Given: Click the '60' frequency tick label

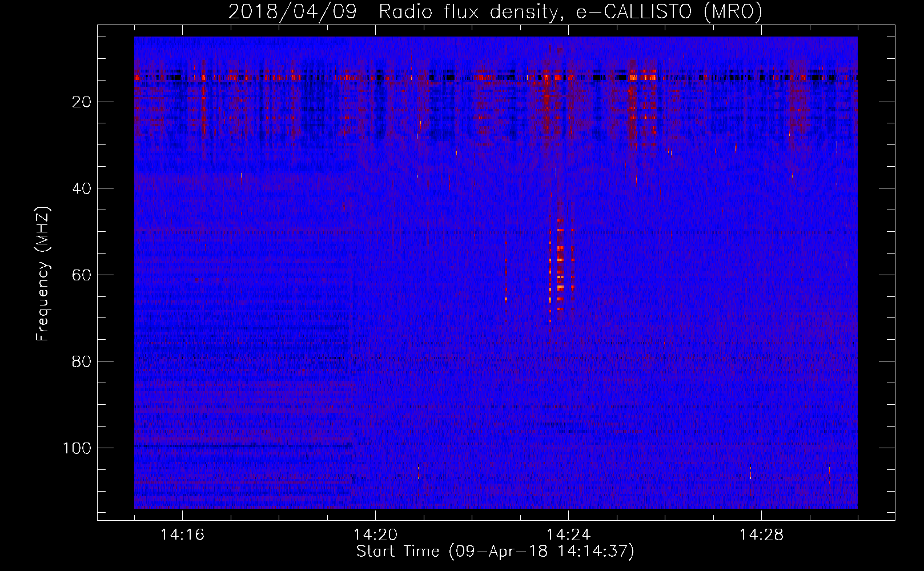Looking at the screenshot, I should tap(82, 275).
